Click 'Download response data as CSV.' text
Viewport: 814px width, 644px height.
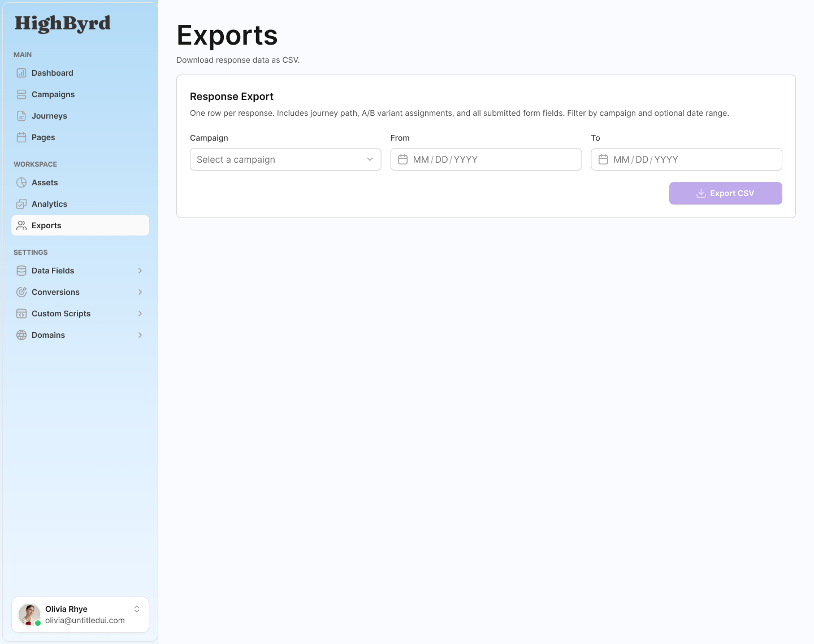(238, 60)
